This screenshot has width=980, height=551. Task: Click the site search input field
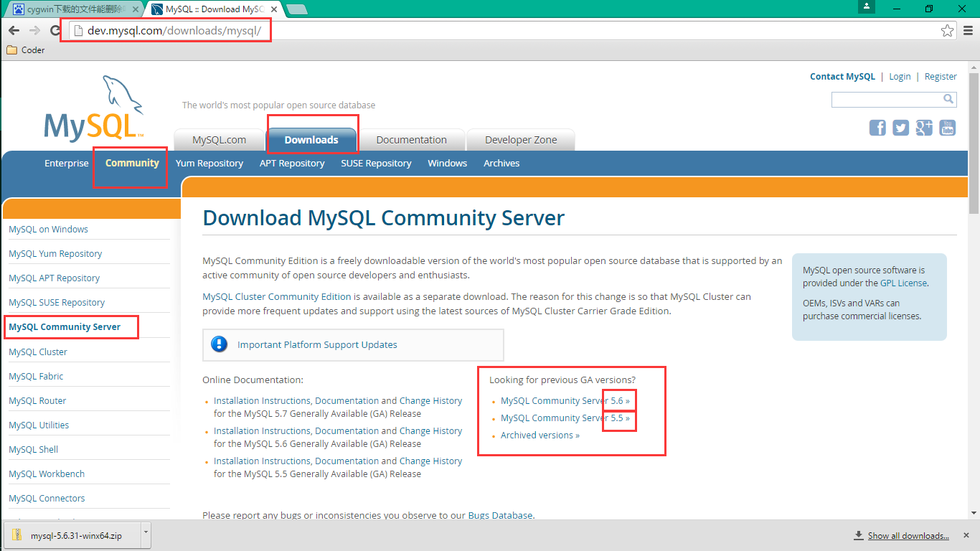pos(886,99)
